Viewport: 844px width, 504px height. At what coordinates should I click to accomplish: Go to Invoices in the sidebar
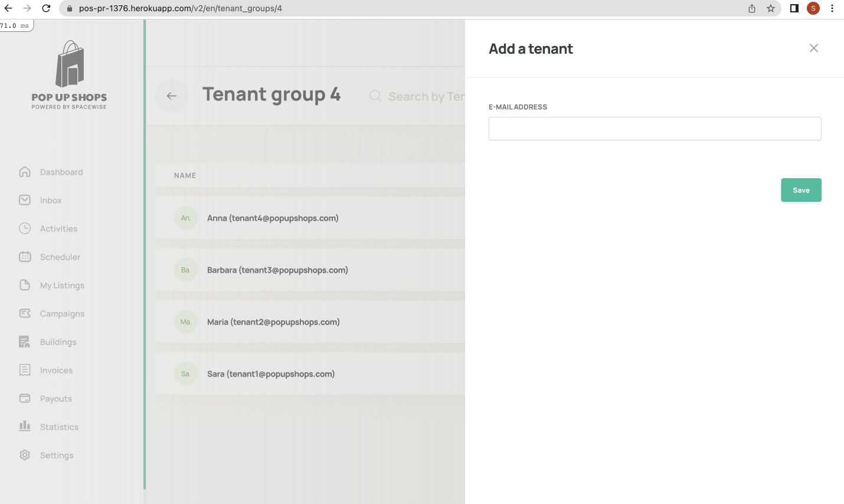56,371
